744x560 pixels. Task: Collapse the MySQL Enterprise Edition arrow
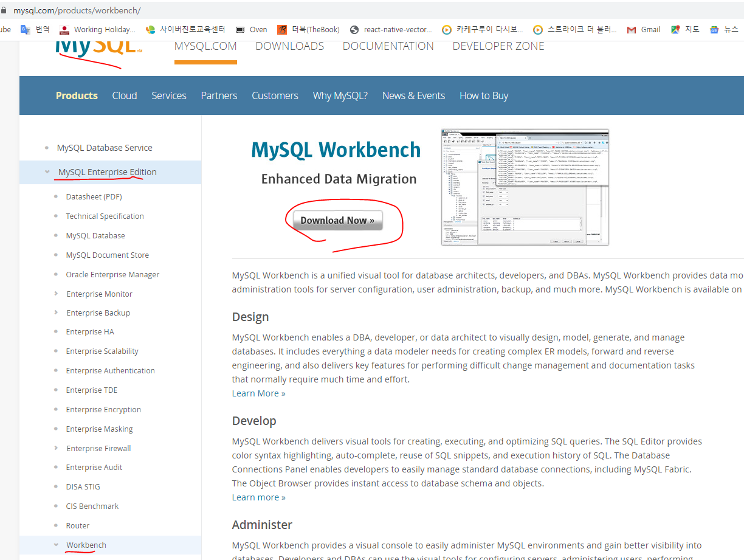coord(47,172)
